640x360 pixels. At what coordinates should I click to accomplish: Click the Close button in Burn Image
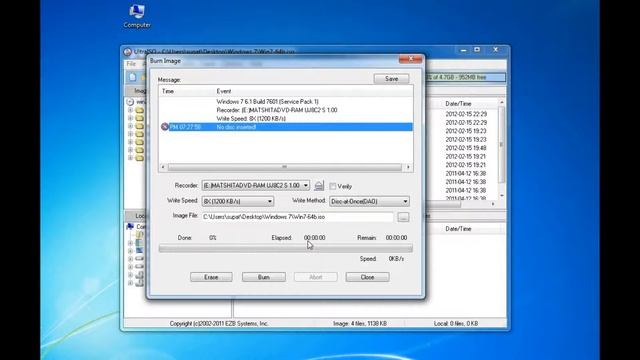tap(367, 277)
